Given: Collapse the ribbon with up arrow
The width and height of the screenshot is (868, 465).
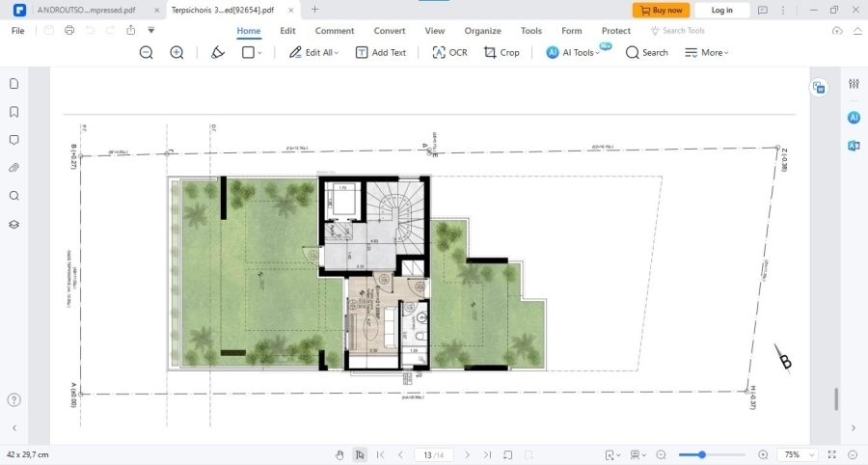Looking at the screenshot, I should [x=857, y=31].
